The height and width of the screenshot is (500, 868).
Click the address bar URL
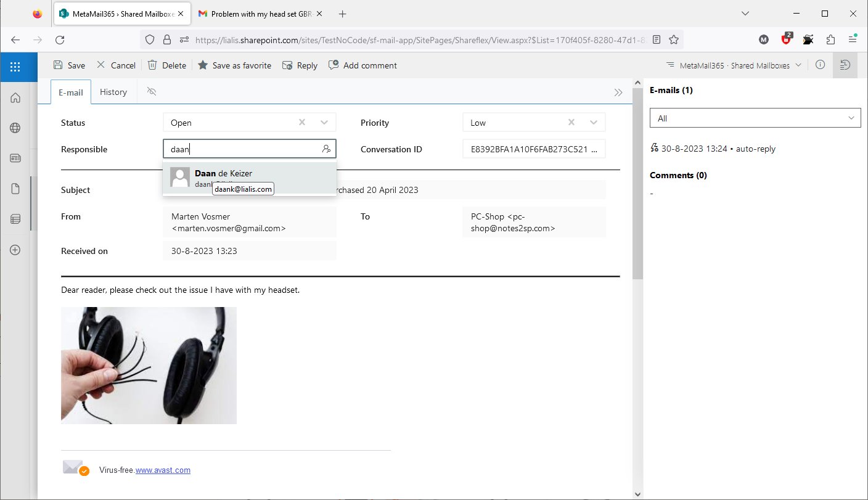coord(420,39)
